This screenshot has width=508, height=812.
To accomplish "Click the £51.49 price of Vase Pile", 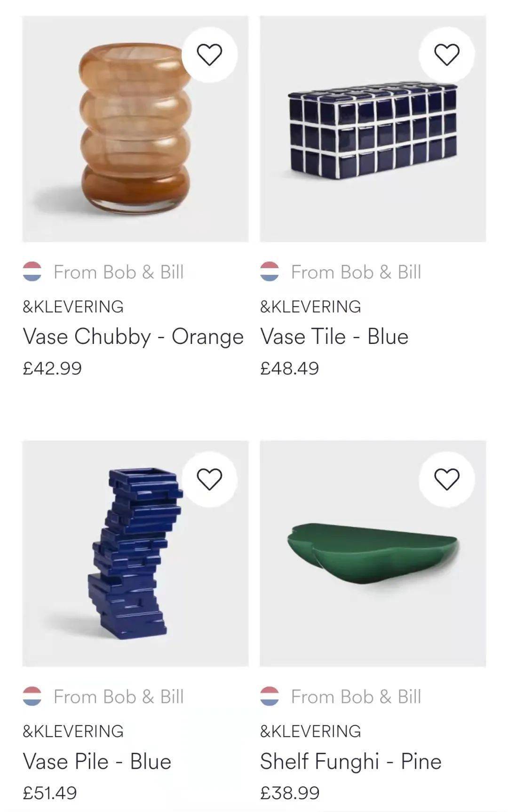I will pos(50,793).
